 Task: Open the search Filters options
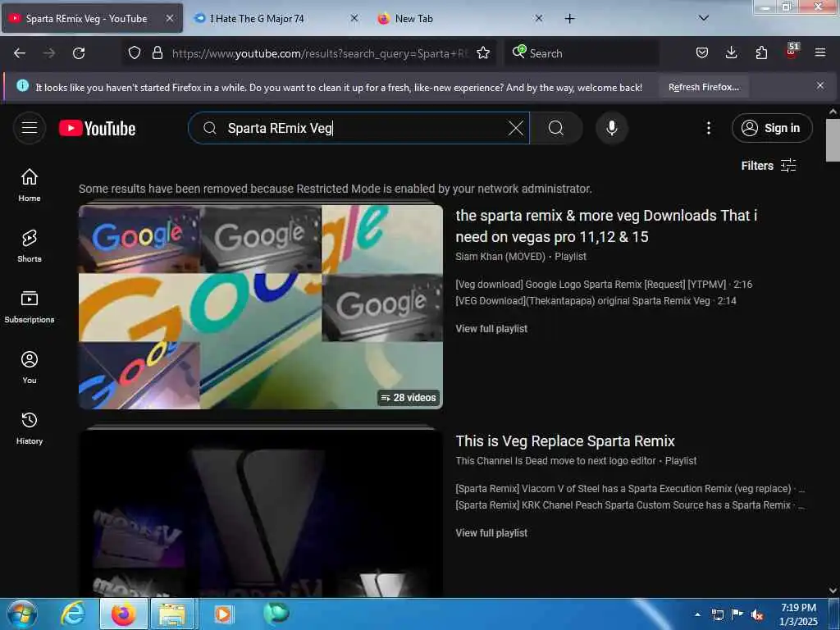tap(769, 166)
